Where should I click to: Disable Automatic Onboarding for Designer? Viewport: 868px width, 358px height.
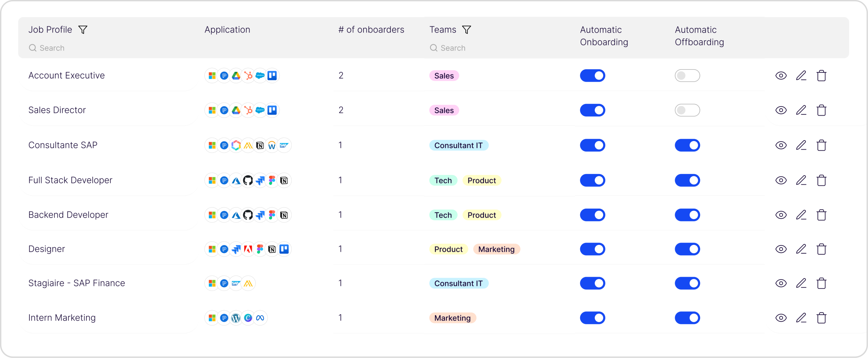tap(592, 249)
